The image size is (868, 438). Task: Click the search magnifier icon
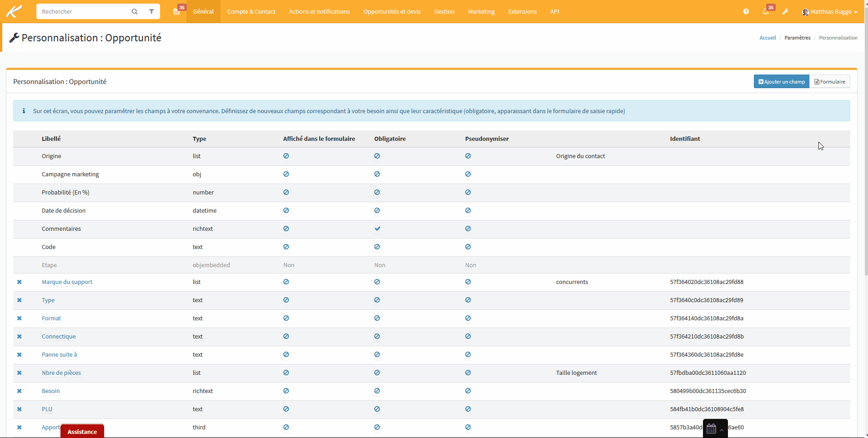[135, 11]
